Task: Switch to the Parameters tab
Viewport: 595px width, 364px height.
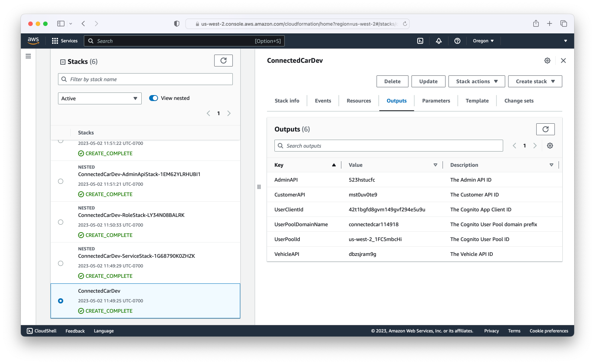Action: [436, 101]
